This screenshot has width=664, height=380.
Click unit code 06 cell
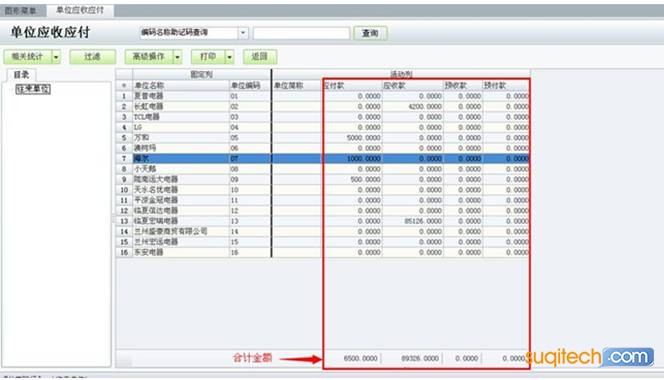[250, 148]
